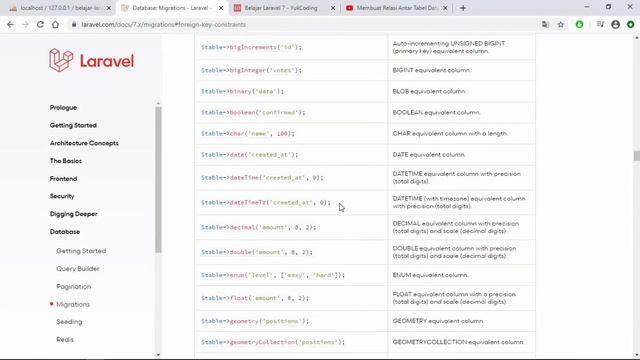Click the page vertical scrollbar thumb
The width and height of the screenshot is (640, 360).
[x=637, y=156]
